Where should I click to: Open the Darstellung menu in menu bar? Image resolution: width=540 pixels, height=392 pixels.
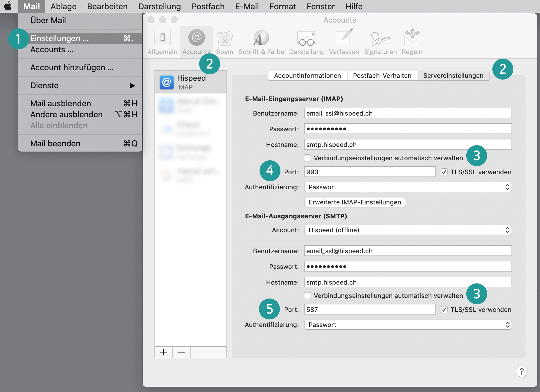[x=160, y=6]
